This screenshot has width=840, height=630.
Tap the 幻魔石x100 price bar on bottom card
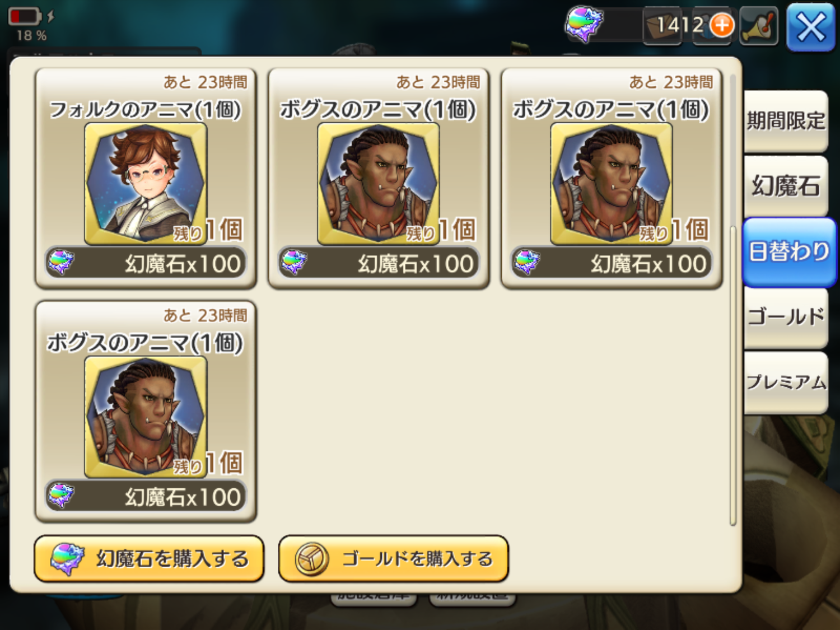[x=146, y=496]
